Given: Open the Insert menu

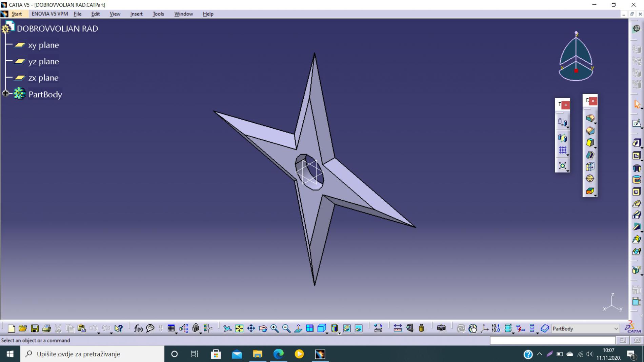Looking at the screenshot, I should (x=136, y=14).
